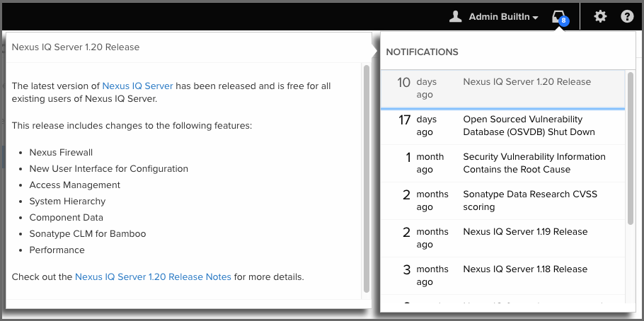The height and width of the screenshot is (321, 644).
Task: Open Sonatype Data Research CVSS scoring notification
Action: point(502,201)
